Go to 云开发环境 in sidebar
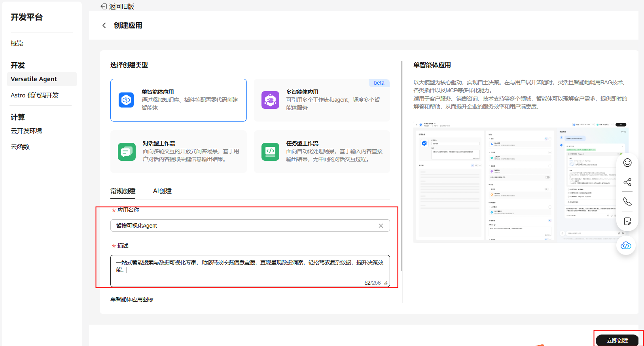 27,131
